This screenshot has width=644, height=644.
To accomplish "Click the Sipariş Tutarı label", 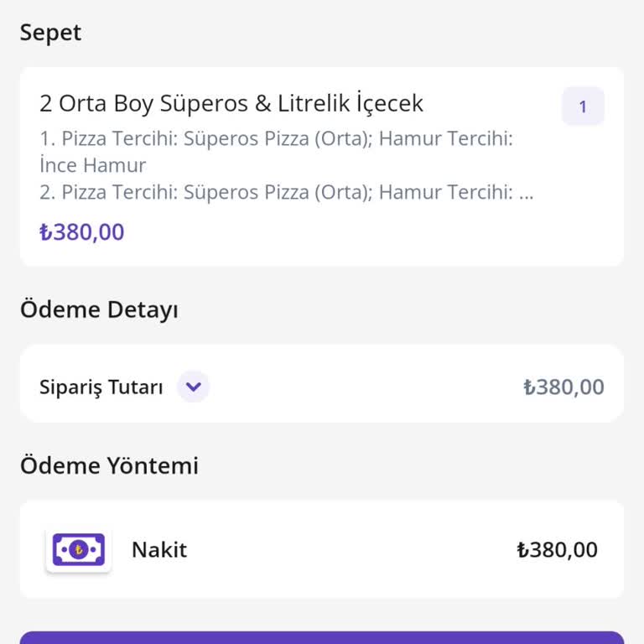I will point(101,387).
